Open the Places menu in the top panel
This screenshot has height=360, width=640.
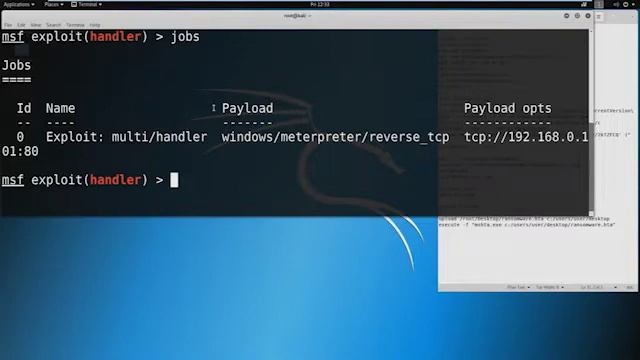point(53,4)
